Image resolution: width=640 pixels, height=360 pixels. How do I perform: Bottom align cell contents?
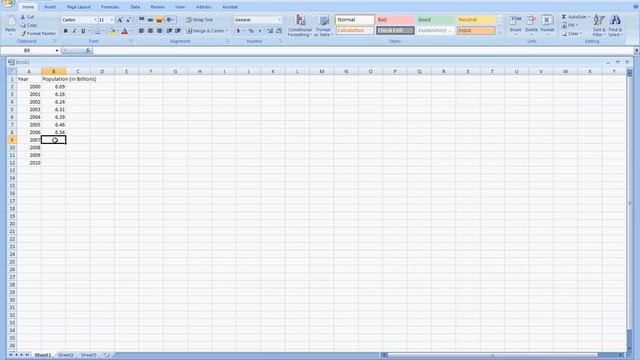(x=159, y=20)
